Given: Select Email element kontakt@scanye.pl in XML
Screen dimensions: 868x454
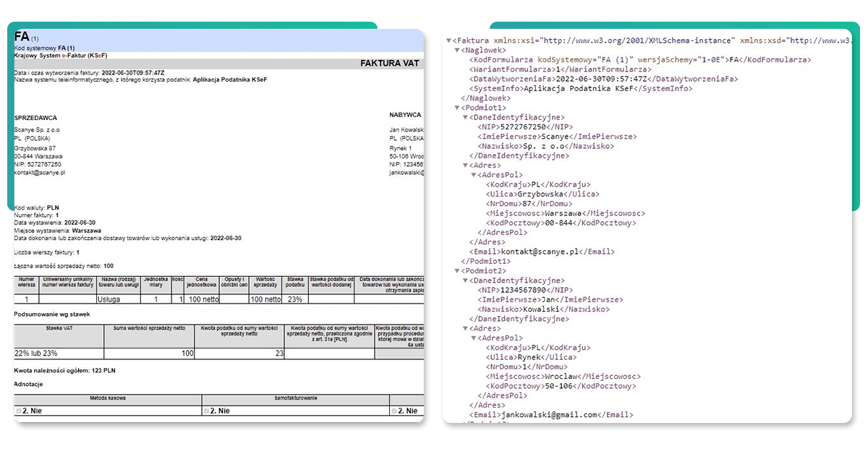Looking at the screenshot, I should click(542, 252).
